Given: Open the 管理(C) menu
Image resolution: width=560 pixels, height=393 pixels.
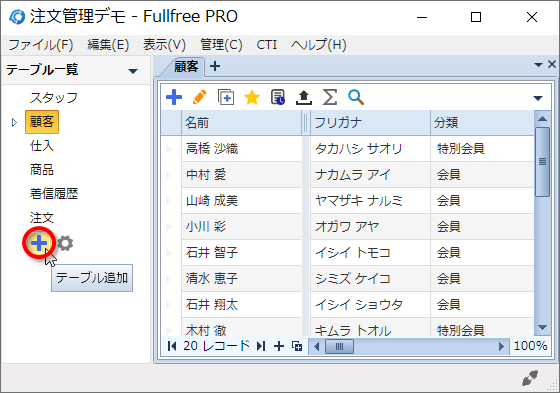Looking at the screenshot, I should (221, 45).
